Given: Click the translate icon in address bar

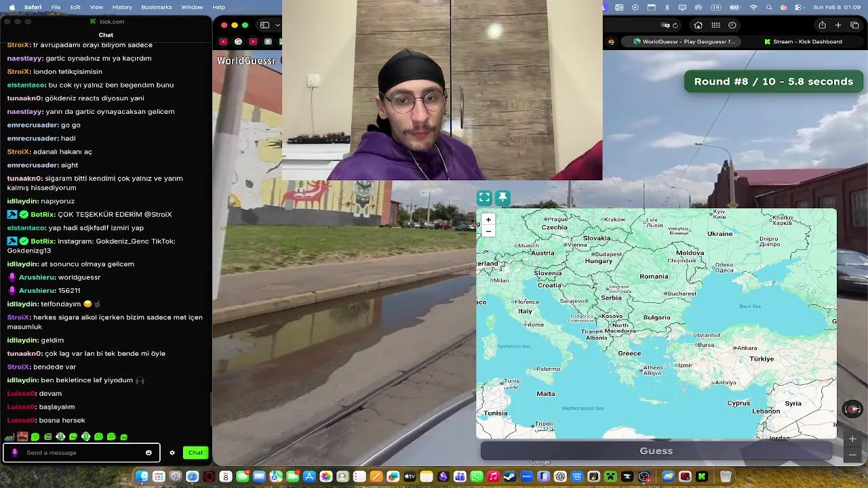Looking at the screenshot, I should pos(665,25).
